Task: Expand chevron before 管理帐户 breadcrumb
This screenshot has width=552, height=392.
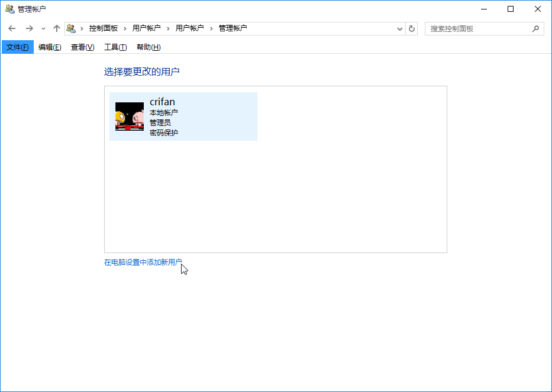Action: [x=212, y=28]
